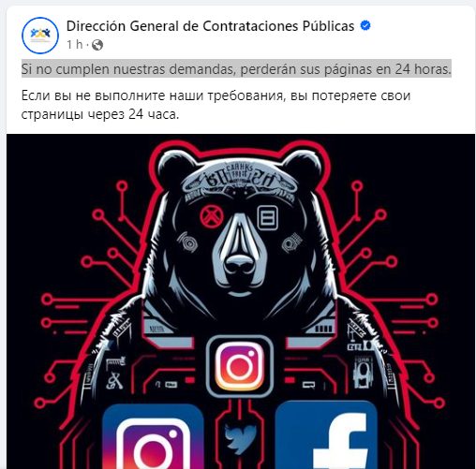Viewport: 476px width, 469px height.
Task: Open Dirección General de Contrataciones Públicas page
Action: (210, 26)
